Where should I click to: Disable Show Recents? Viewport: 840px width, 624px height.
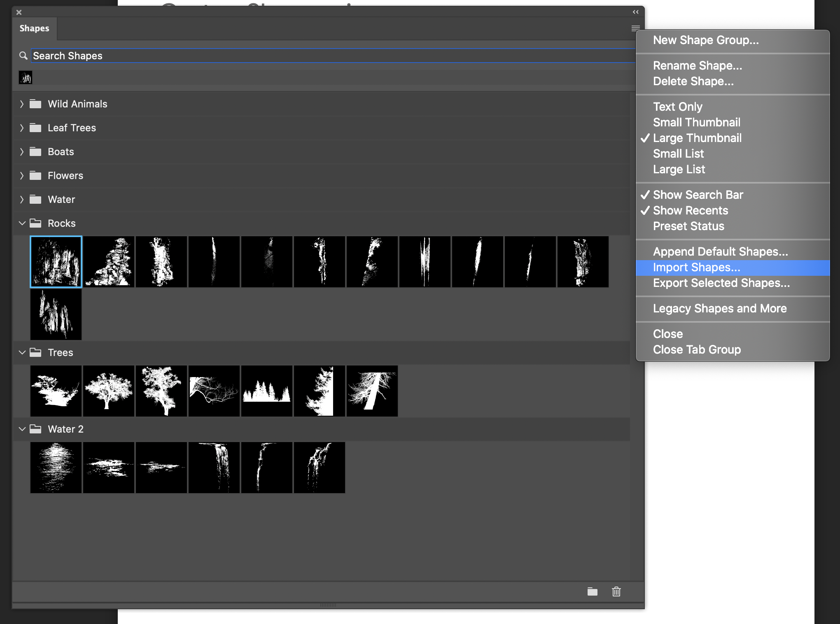(691, 210)
